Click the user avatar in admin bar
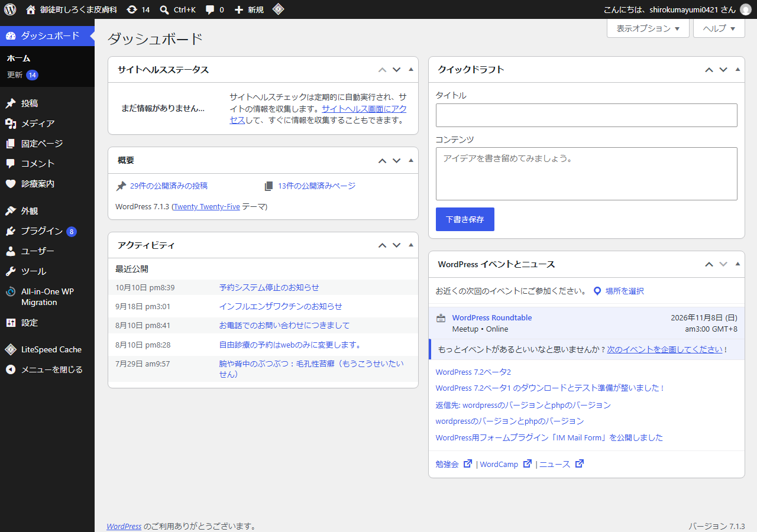757x532 pixels. pyautogui.click(x=745, y=9)
